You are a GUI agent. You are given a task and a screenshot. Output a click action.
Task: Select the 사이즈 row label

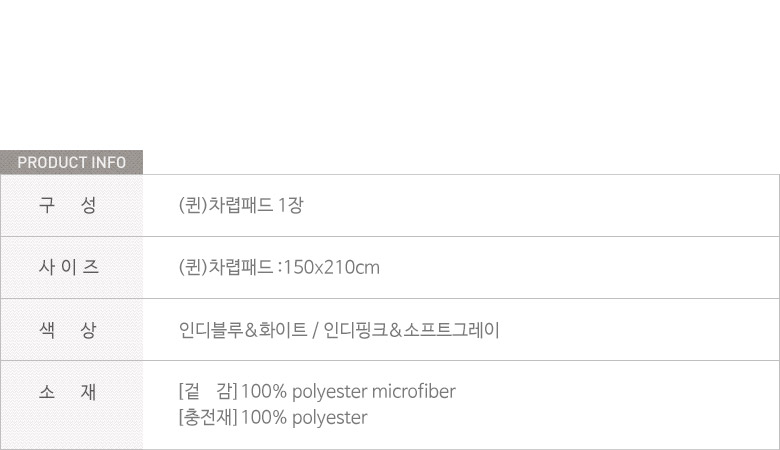pos(69,267)
